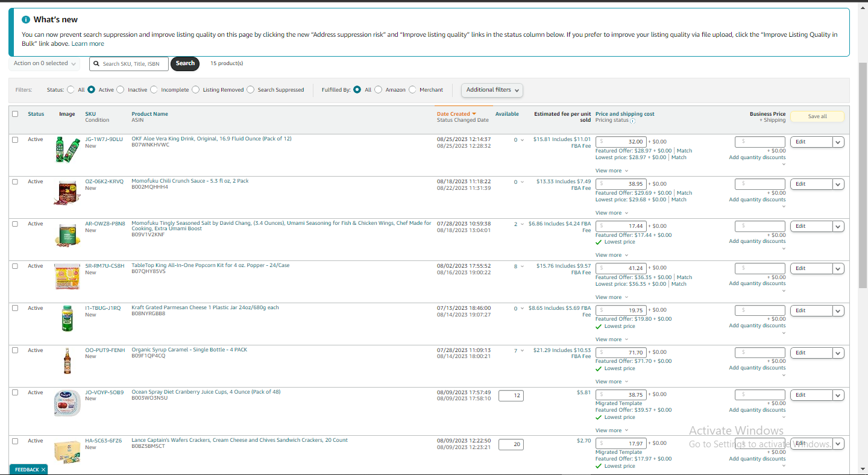Choose Merchant under Fulfilled By

(413, 90)
